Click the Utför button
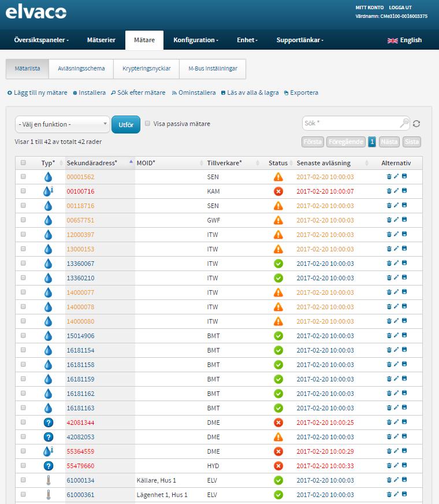Viewport: 439px width, 504px height. pyautogui.click(x=126, y=124)
